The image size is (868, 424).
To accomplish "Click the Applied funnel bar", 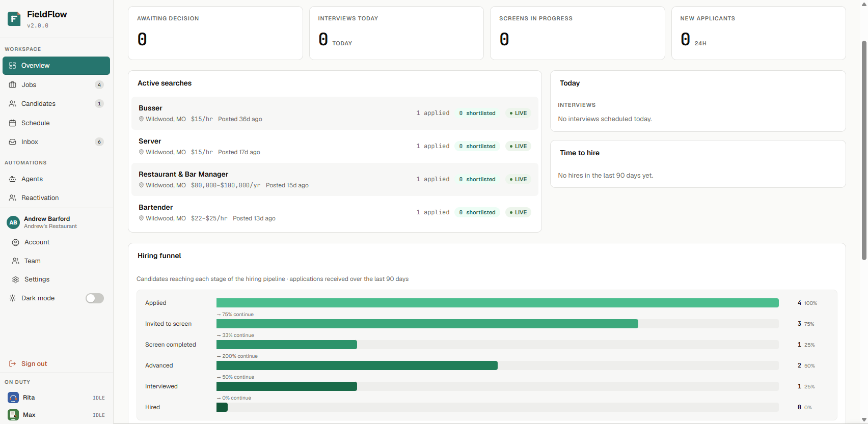I will tap(498, 303).
